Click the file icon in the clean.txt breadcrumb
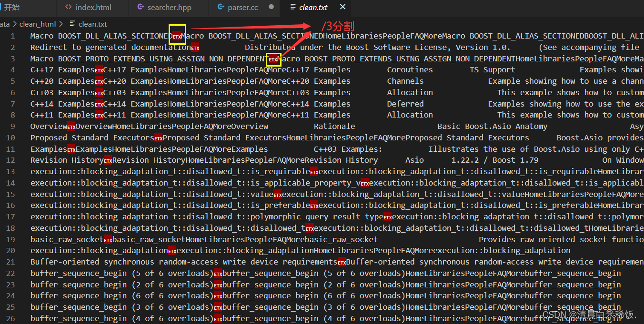 [x=72, y=24]
